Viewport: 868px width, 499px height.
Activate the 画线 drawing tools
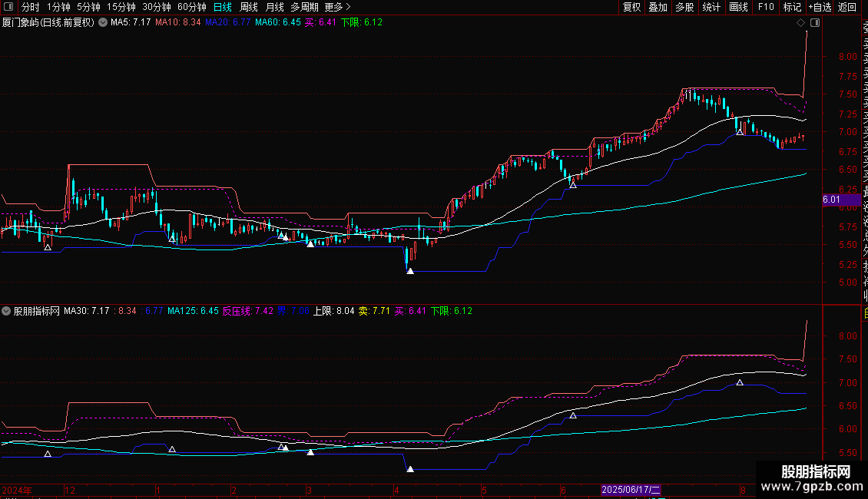point(738,7)
